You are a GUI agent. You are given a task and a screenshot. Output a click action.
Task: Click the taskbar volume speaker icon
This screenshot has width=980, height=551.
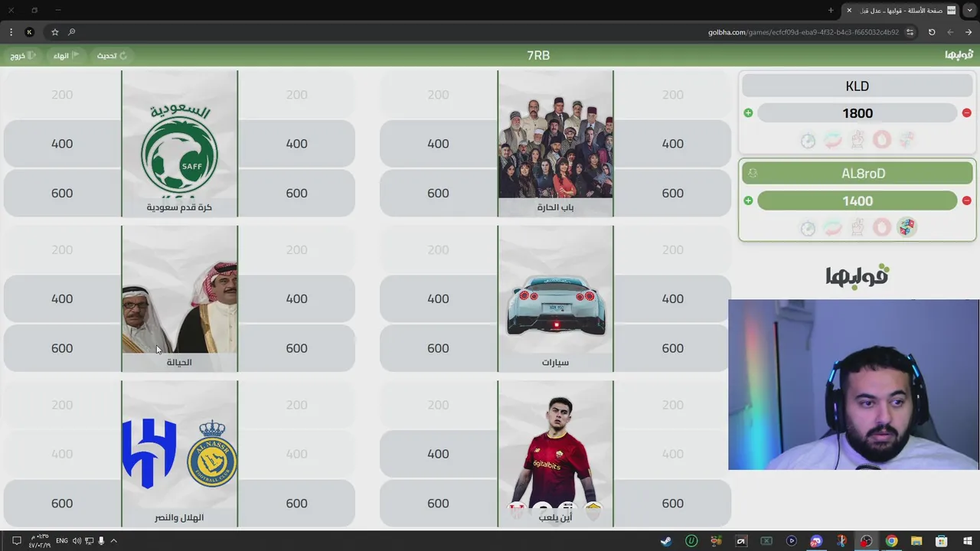click(x=77, y=541)
